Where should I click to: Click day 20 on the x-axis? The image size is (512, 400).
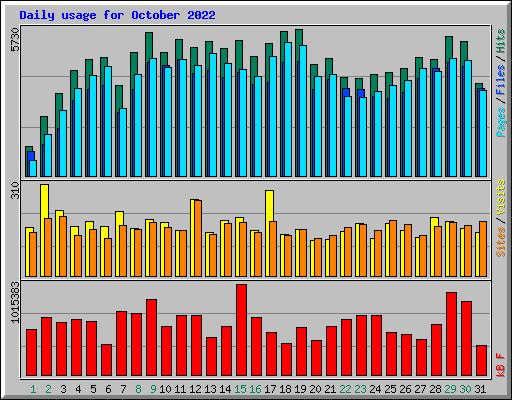[x=315, y=389]
